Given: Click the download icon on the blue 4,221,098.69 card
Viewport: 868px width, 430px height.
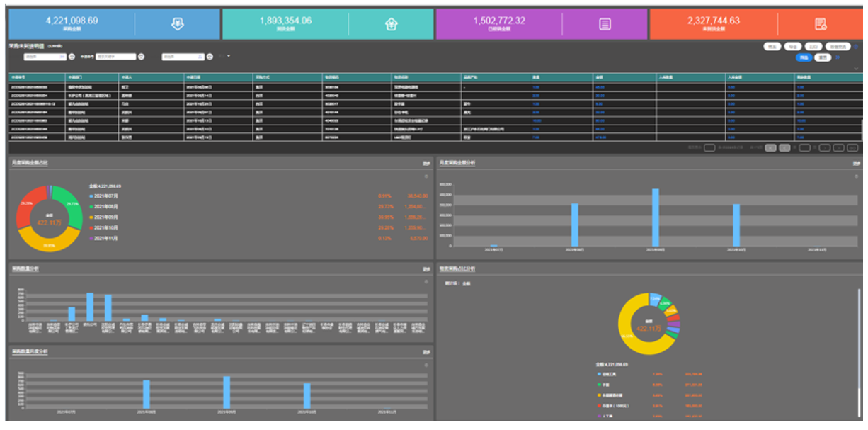Looking at the screenshot, I should 178,24.
